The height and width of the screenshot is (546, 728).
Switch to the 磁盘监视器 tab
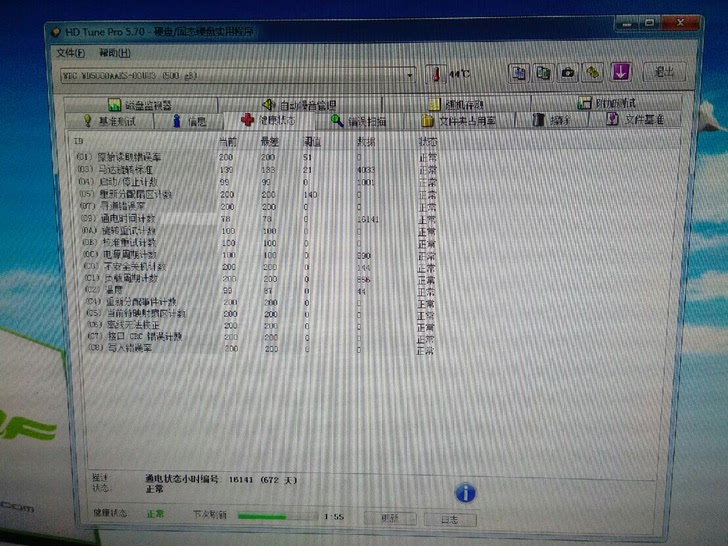140,105
